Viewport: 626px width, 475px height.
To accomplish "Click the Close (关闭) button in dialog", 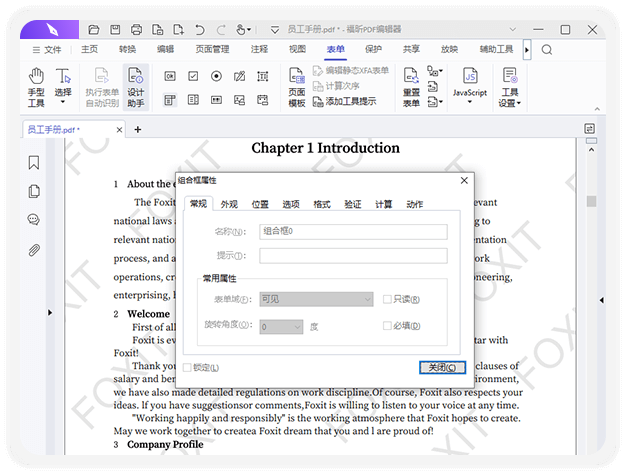I will tap(442, 367).
